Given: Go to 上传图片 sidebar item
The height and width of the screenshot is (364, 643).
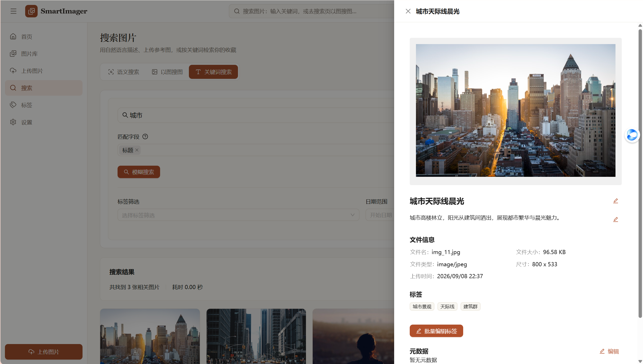Looking at the screenshot, I should [x=44, y=71].
